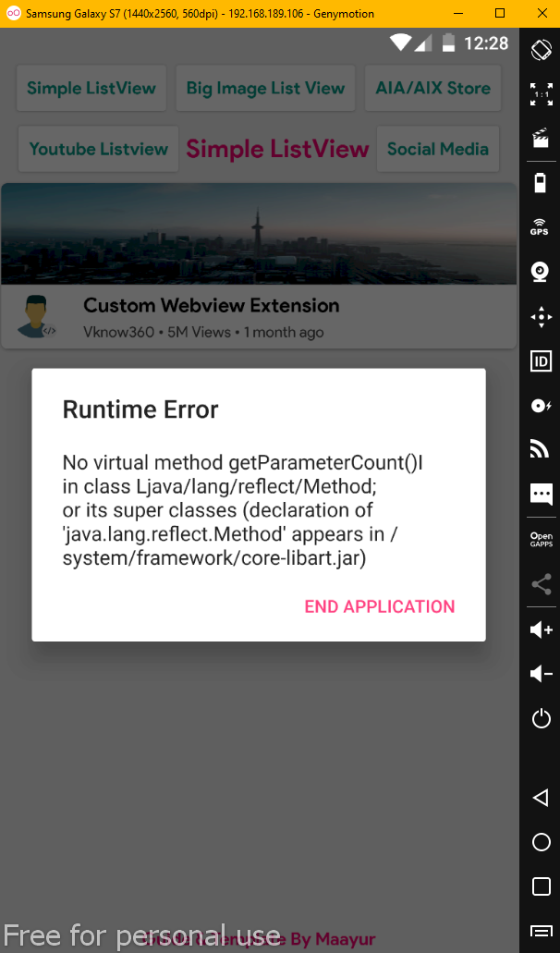Viewport: 560px width, 953px height.
Task: Open the phone SMS message widget
Action: pyautogui.click(x=541, y=495)
